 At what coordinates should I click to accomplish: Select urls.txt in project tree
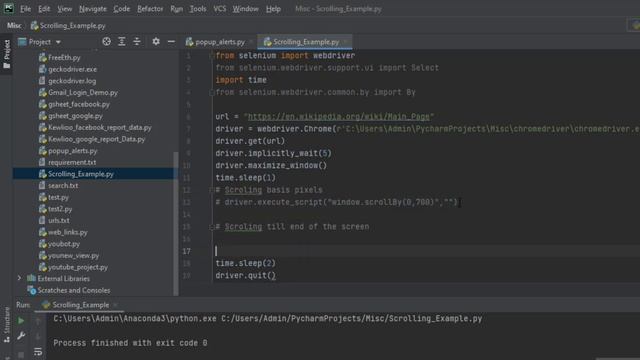tap(59, 220)
